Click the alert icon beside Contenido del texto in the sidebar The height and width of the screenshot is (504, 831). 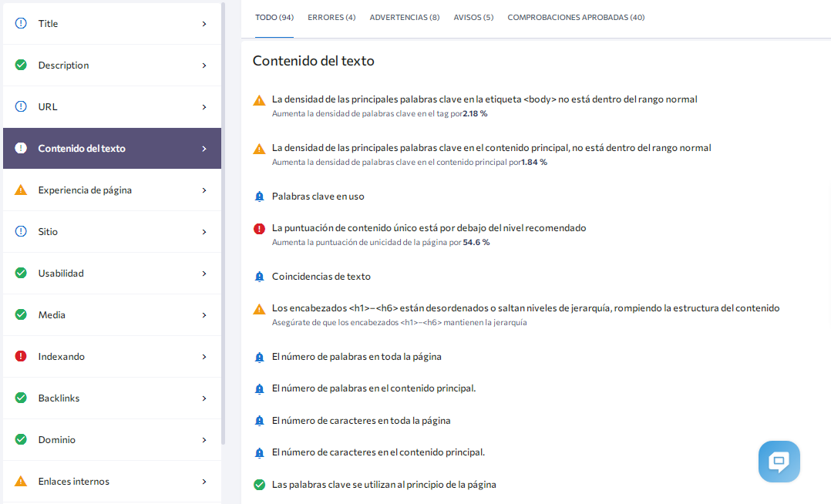pos(21,148)
